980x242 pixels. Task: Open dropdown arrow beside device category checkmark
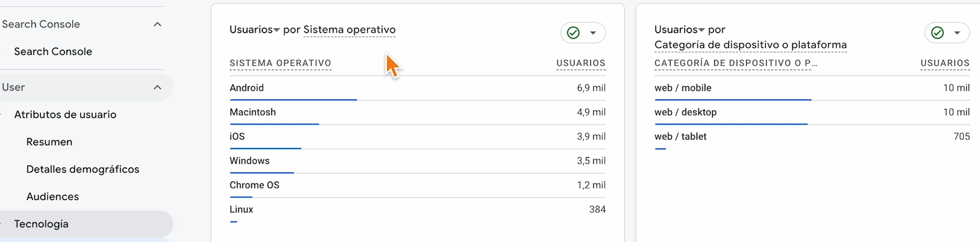click(x=957, y=33)
